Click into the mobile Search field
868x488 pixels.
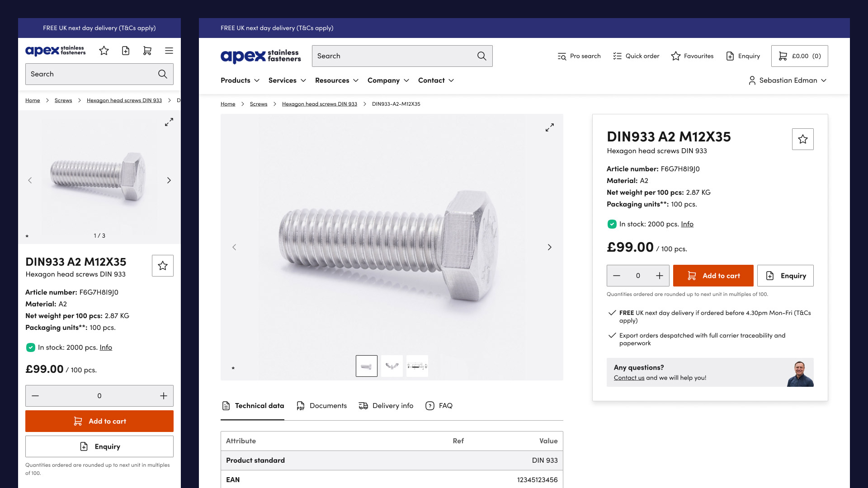click(90, 74)
